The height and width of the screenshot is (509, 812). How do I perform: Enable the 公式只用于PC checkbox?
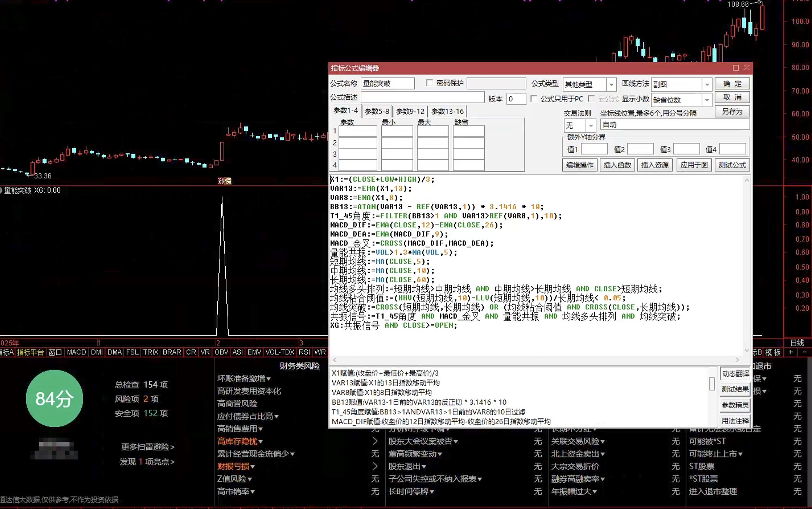[x=534, y=99]
